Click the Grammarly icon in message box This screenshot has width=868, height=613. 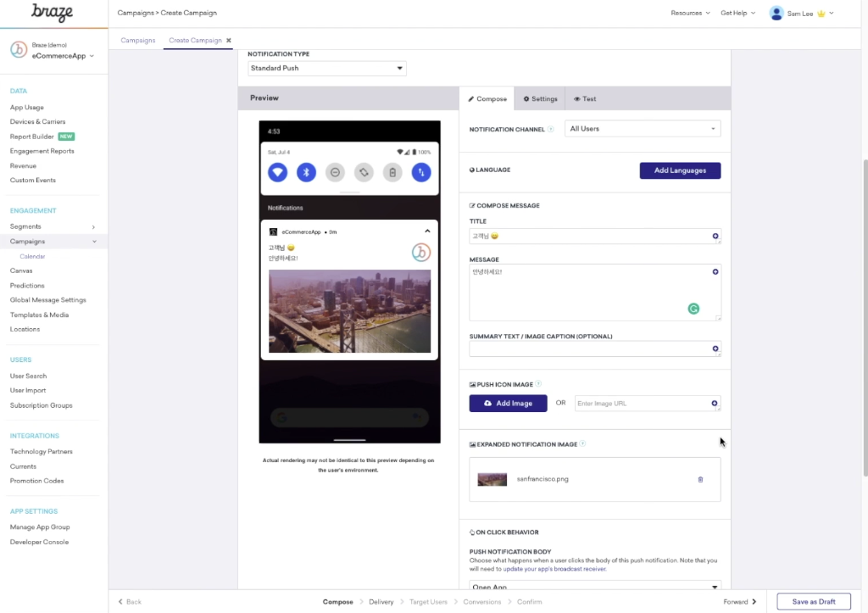click(693, 309)
